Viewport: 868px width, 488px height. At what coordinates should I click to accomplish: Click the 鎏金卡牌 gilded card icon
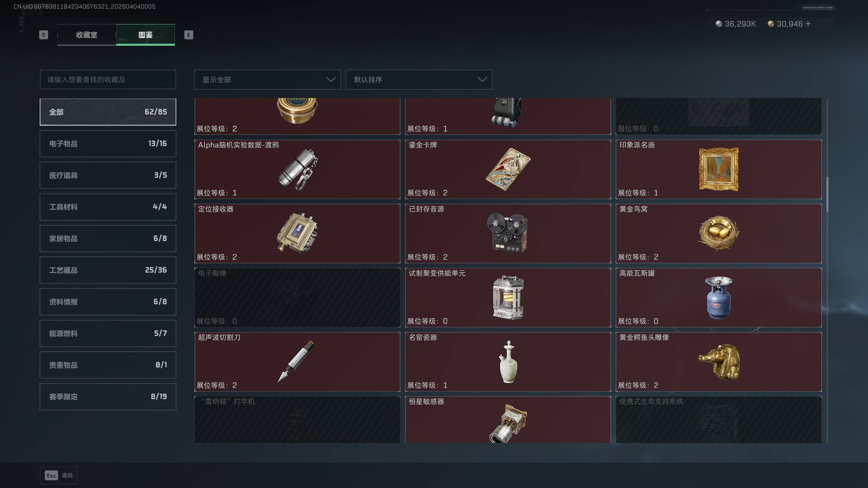(x=508, y=169)
